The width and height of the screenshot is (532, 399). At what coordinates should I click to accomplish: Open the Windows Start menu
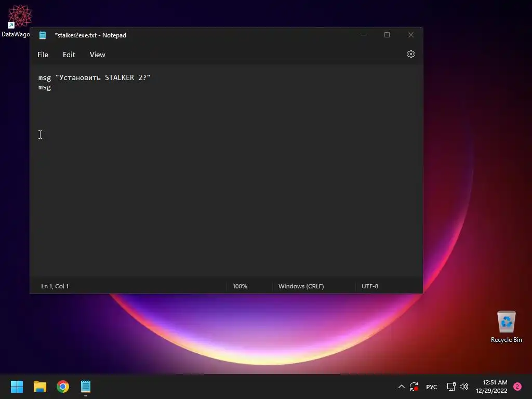point(17,387)
